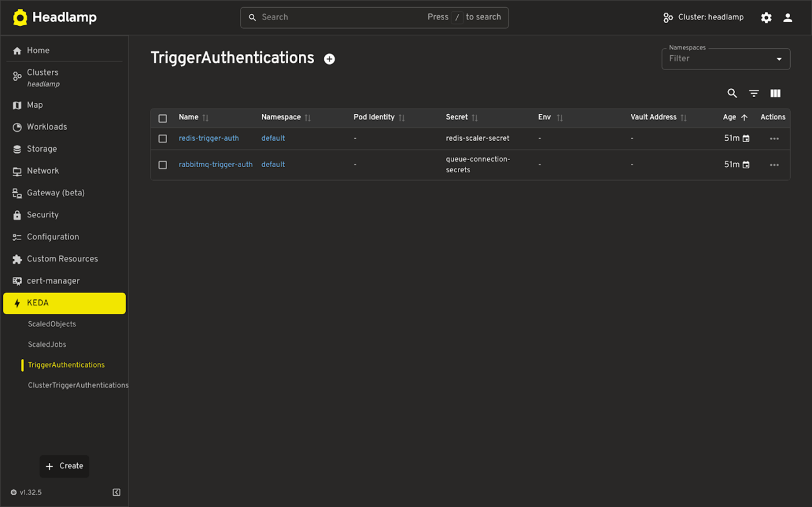Screen dimensions: 812x507
Task: Open default namespace link in redis row
Action: pyautogui.click(x=273, y=138)
